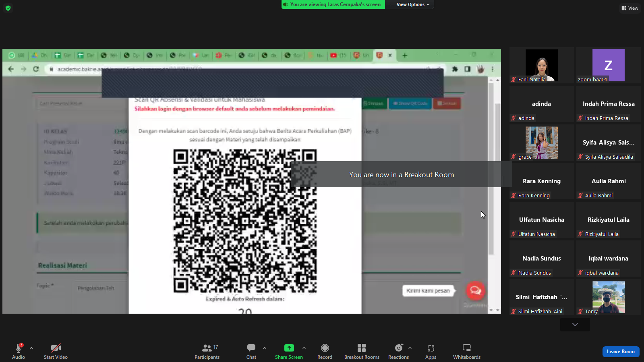The height and width of the screenshot is (362, 644).
Task: Select Aulia Rahmi's participant tile
Action: (x=609, y=181)
